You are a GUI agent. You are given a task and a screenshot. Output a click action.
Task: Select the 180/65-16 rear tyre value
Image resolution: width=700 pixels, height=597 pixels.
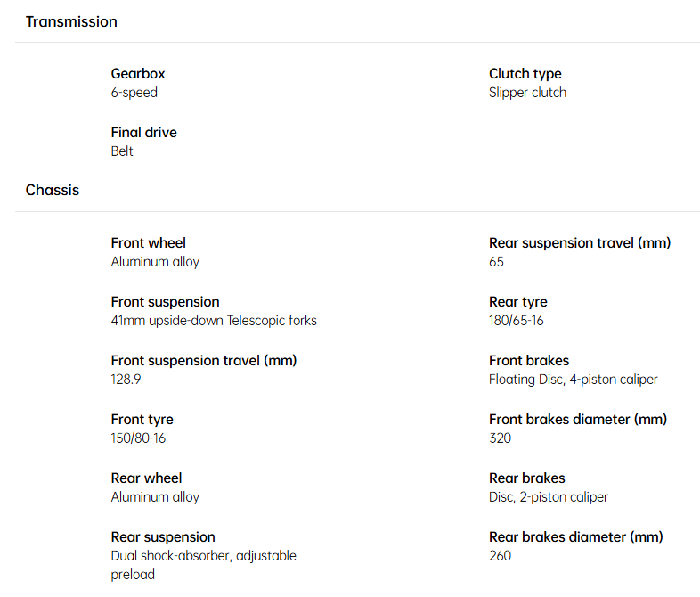[516, 321]
